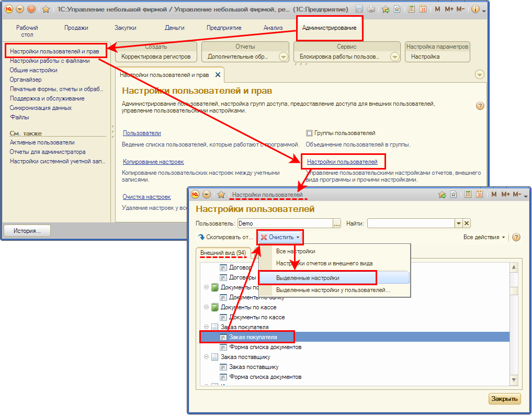Select the Администрирование section
The height and width of the screenshot is (415, 532).
click(x=330, y=28)
